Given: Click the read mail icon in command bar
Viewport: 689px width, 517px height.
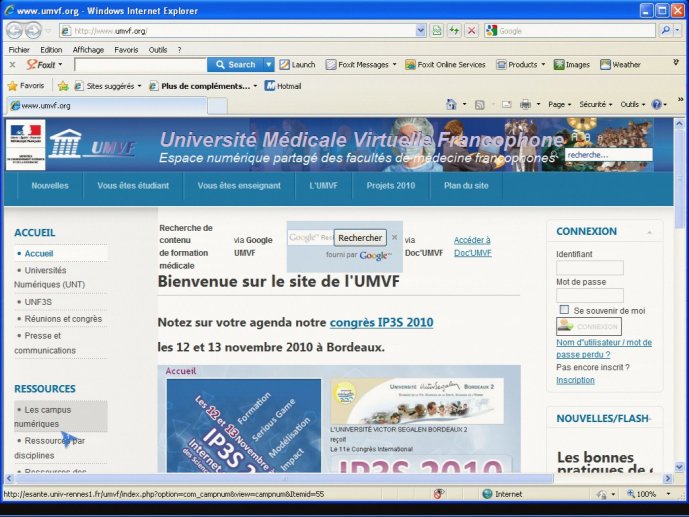Looking at the screenshot, I should (507, 105).
